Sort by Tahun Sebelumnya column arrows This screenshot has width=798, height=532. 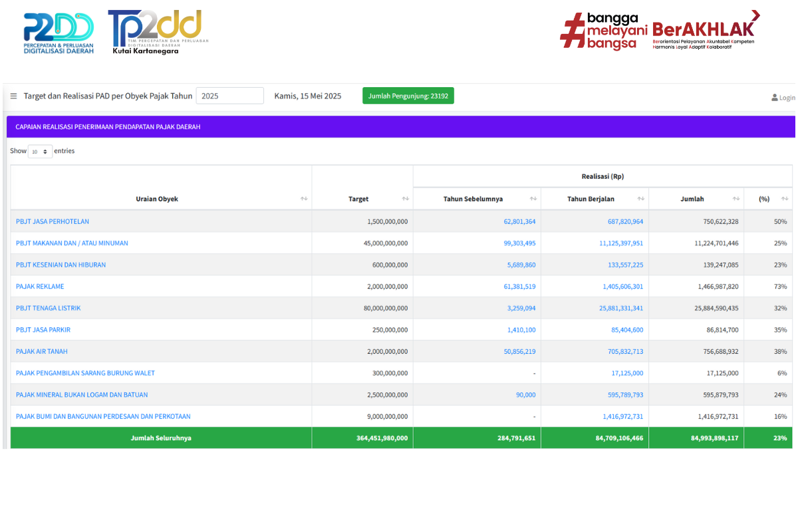(x=533, y=199)
